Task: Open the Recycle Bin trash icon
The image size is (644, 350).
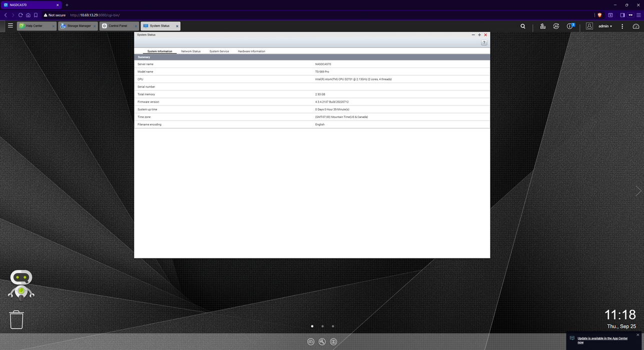Action: [x=17, y=319]
